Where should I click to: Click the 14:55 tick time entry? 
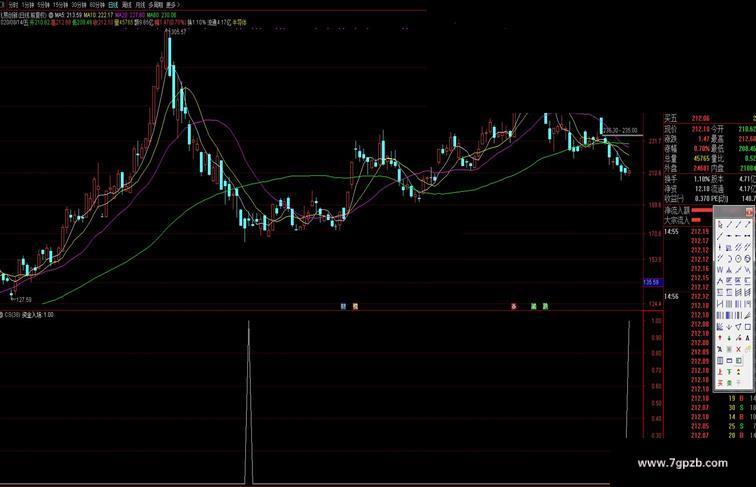(x=671, y=232)
